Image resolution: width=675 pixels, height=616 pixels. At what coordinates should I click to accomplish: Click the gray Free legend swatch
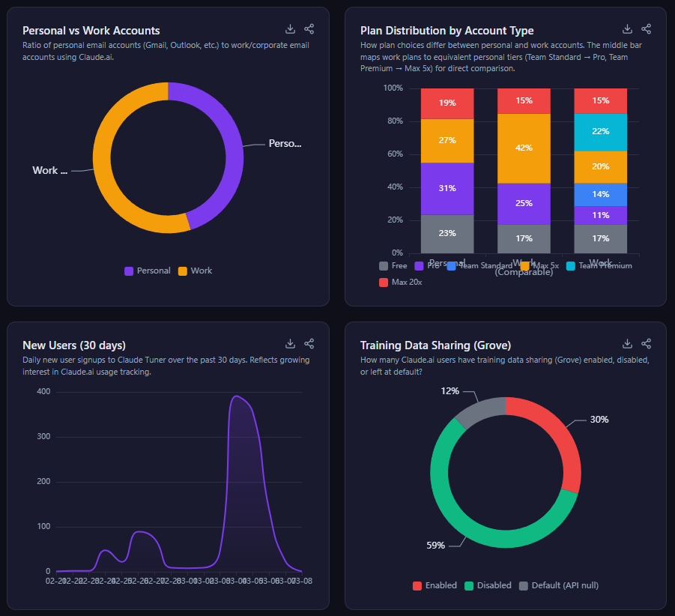[x=384, y=266]
